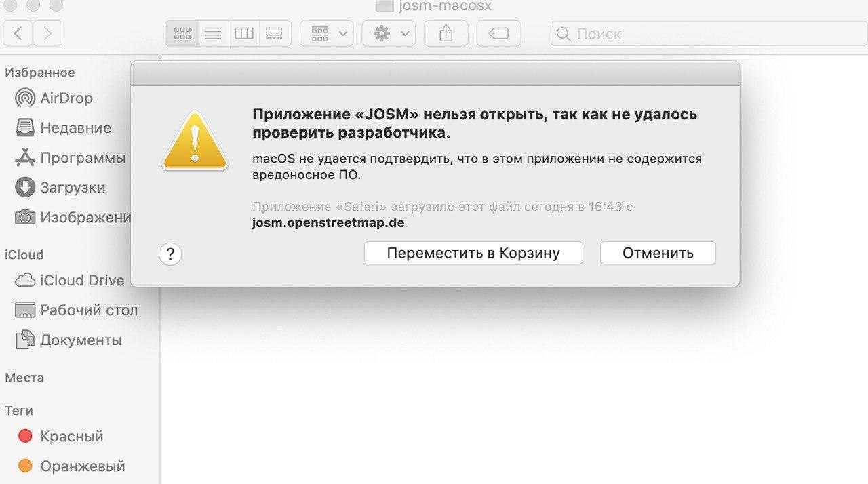Click the Программы applications icon
Image resolution: width=868 pixels, height=484 pixels.
coord(25,158)
